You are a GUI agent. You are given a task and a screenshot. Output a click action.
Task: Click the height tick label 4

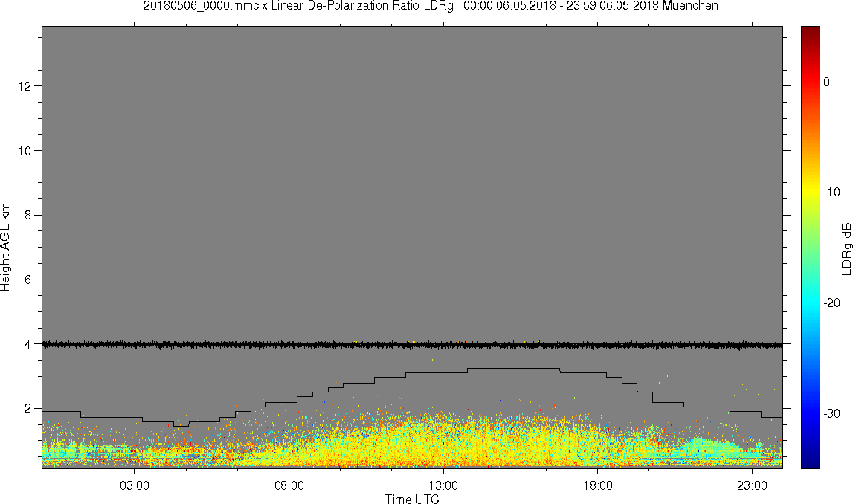pyautogui.click(x=28, y=344)
